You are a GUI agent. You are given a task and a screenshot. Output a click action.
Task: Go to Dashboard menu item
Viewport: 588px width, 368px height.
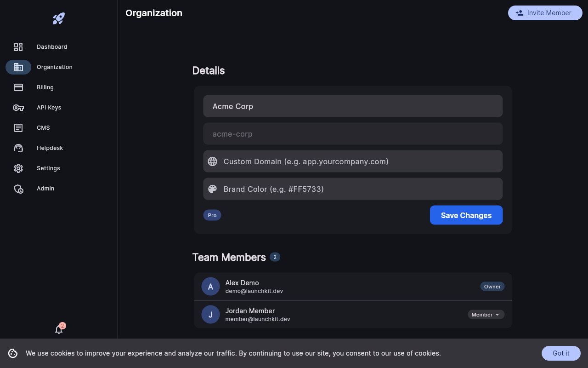pyautogui.click(x=59, y=47)
